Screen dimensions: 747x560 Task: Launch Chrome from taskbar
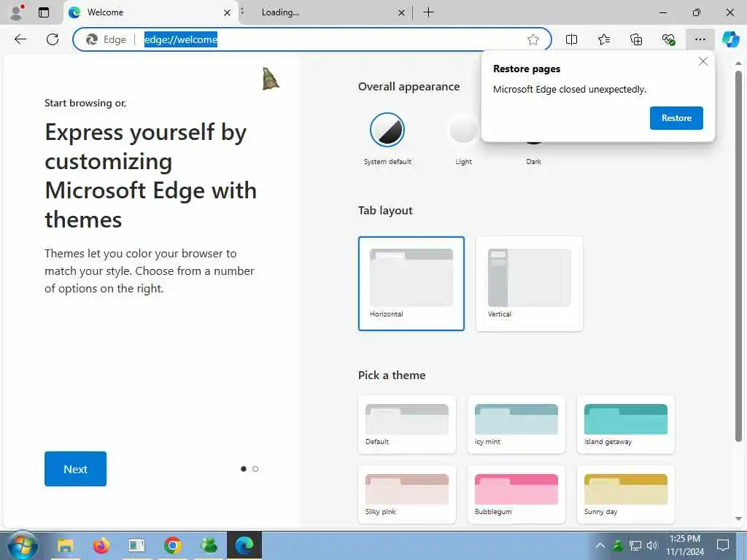click(172, 545)
